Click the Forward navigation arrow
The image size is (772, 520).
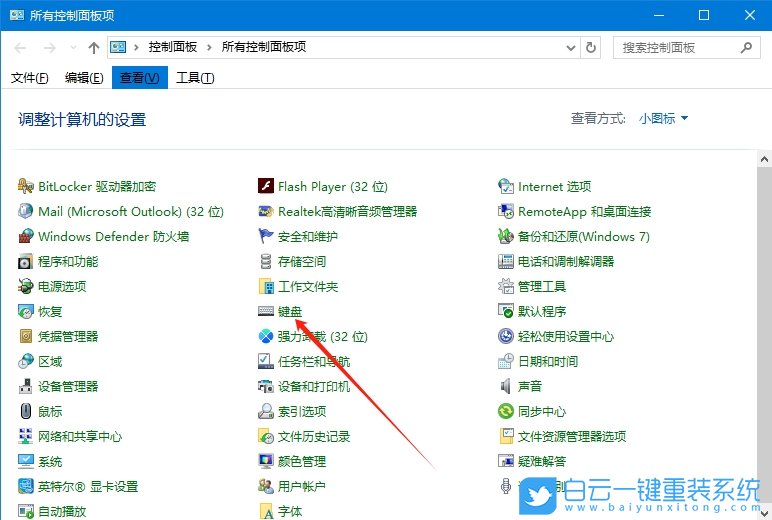50,48
